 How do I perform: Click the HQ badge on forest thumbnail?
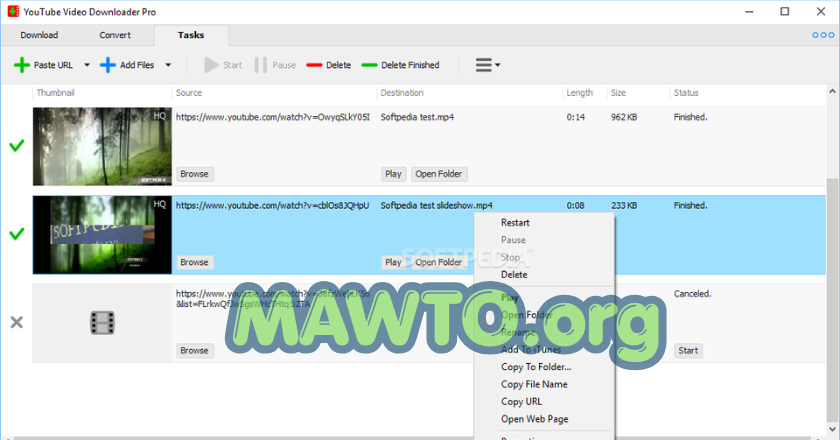(160, 116)
